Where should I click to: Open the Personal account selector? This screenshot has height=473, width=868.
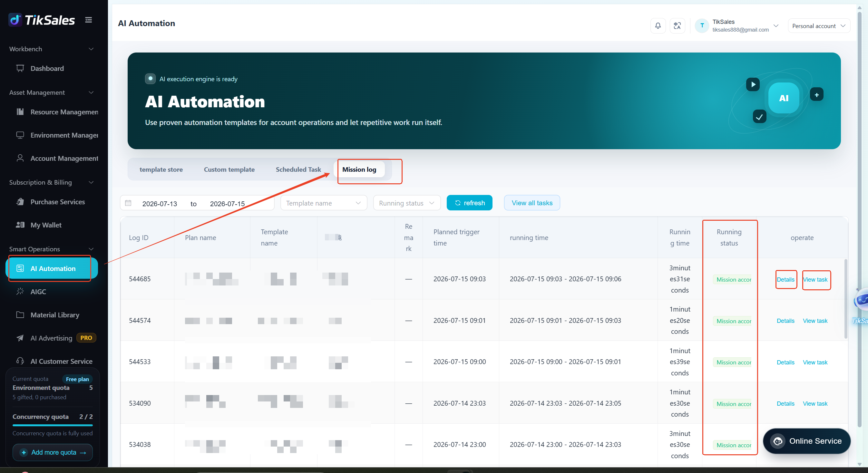(818, 26)
